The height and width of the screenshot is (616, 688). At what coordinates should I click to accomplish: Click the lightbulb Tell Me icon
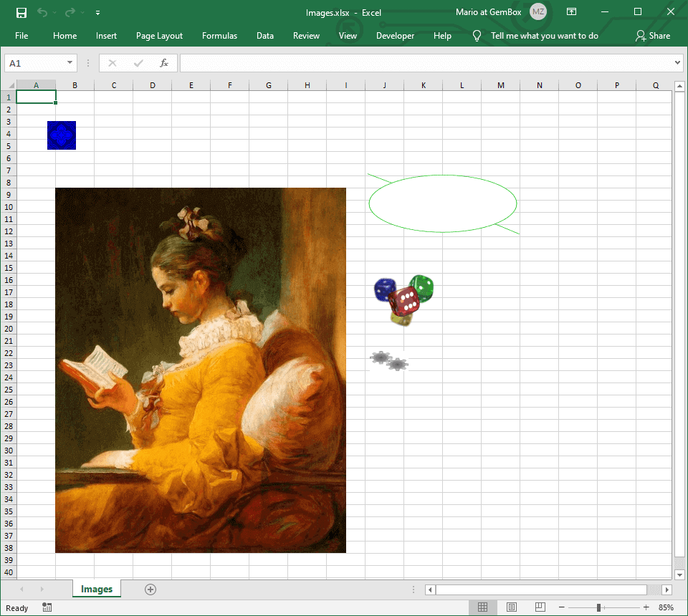point(477,36)
